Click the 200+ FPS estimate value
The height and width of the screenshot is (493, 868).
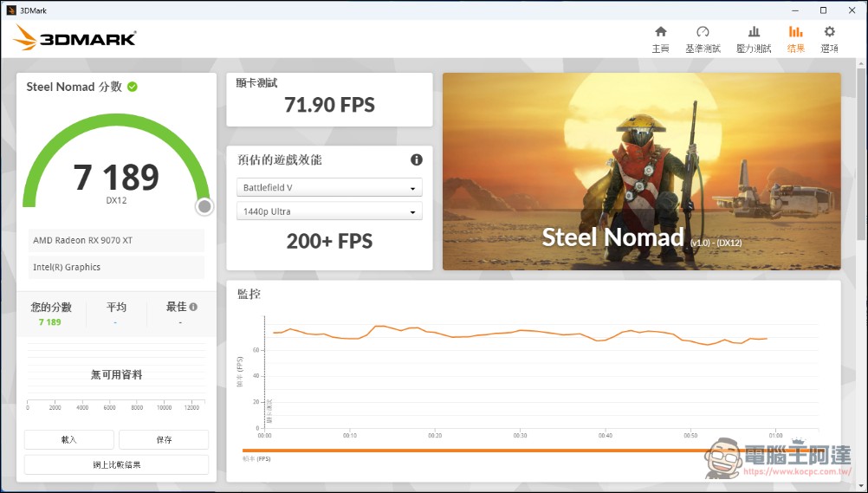tap(329, 241)
